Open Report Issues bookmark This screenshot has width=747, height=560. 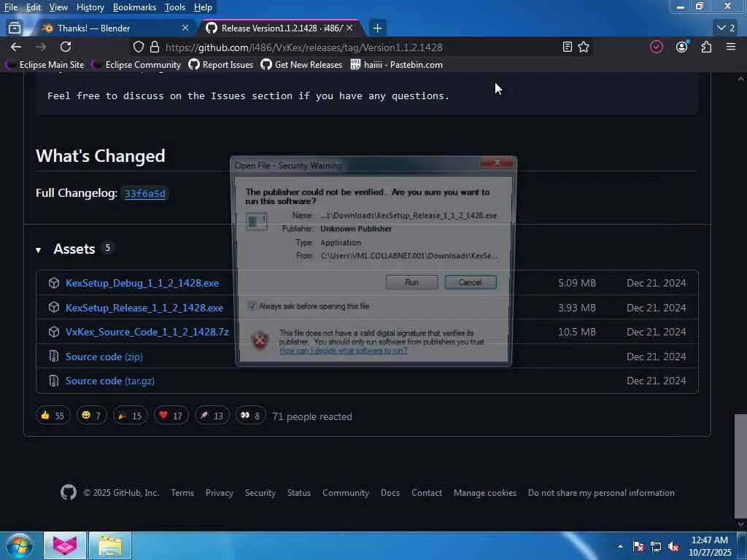coord(221,65)
